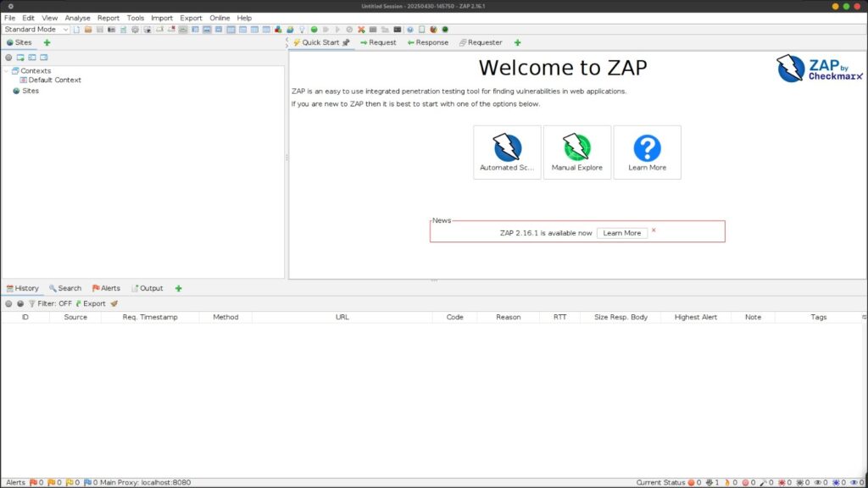Switch to the Request tab
The height and width of the screenshot is (488, 868).
378,42
